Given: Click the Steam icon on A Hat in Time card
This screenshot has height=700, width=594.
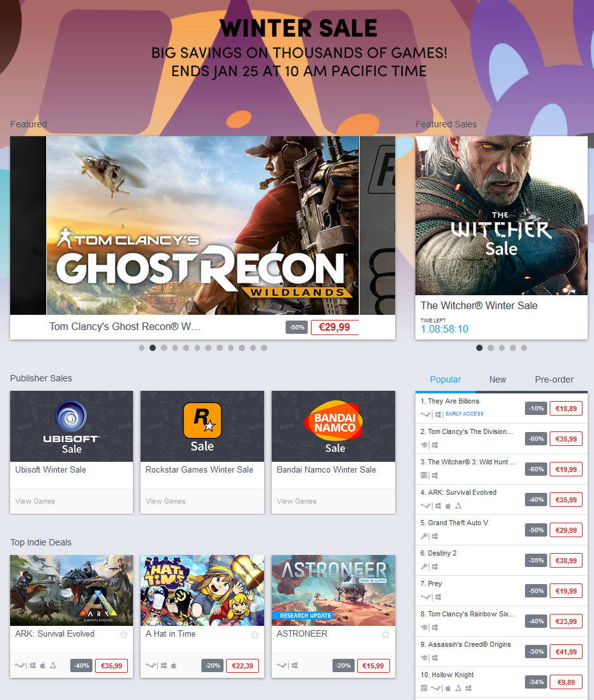Looking at the screenshot, I should tap(150, 666).
